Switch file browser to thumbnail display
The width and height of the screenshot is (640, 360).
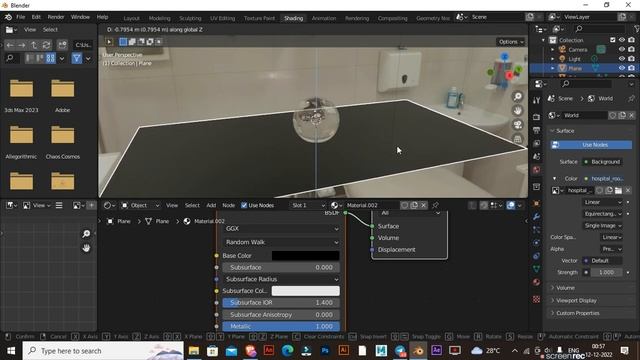click(50, 58)
